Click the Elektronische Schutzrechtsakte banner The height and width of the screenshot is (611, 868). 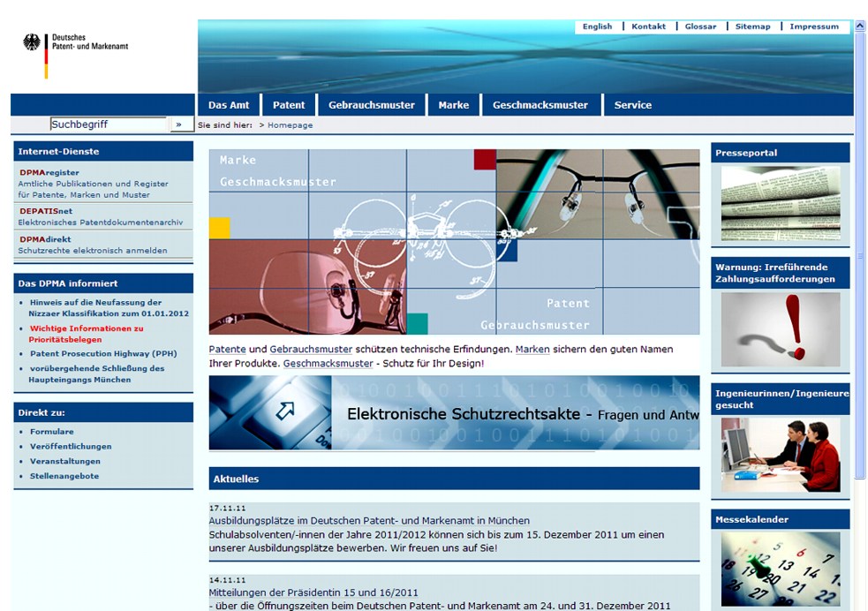[x=454, y=413]
